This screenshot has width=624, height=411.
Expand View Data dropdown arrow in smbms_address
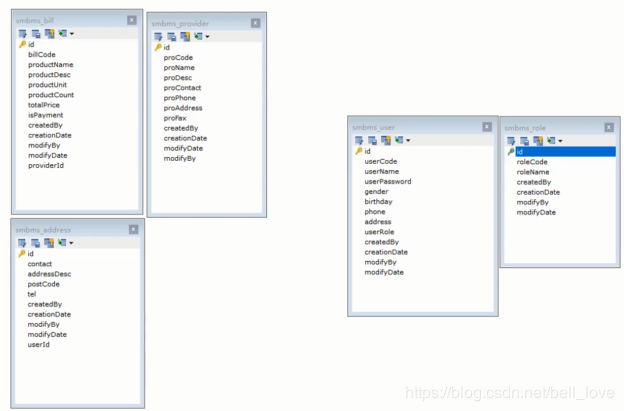[71, 243]
